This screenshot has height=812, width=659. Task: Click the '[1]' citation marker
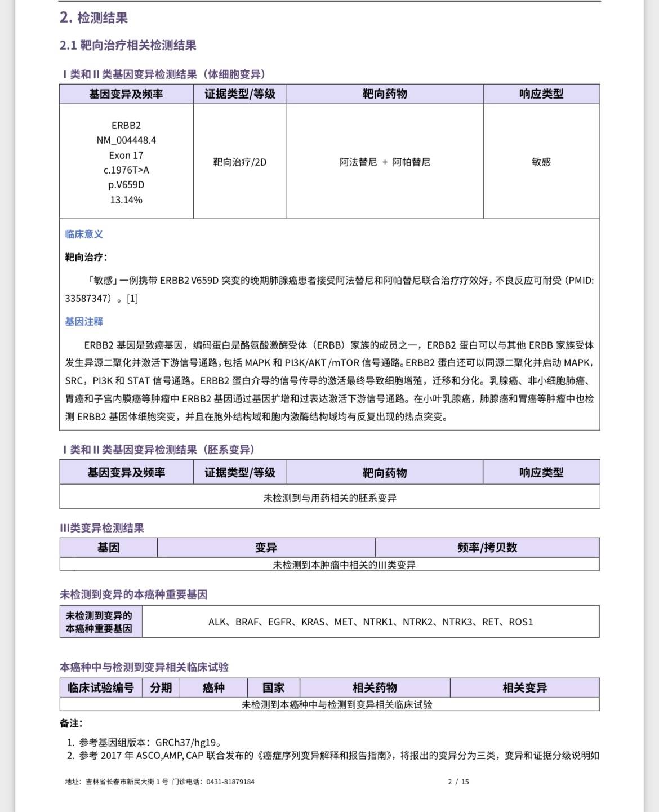132,299
